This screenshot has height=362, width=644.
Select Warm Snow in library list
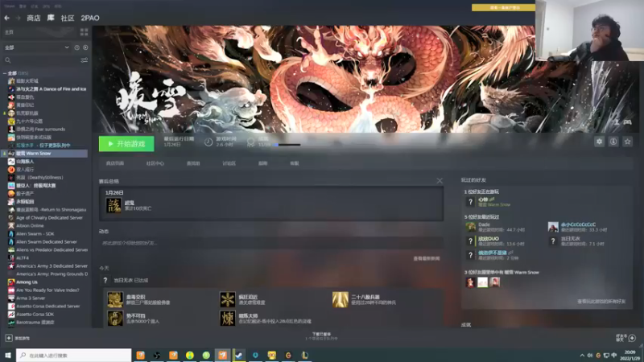click(x=45, y=154)
